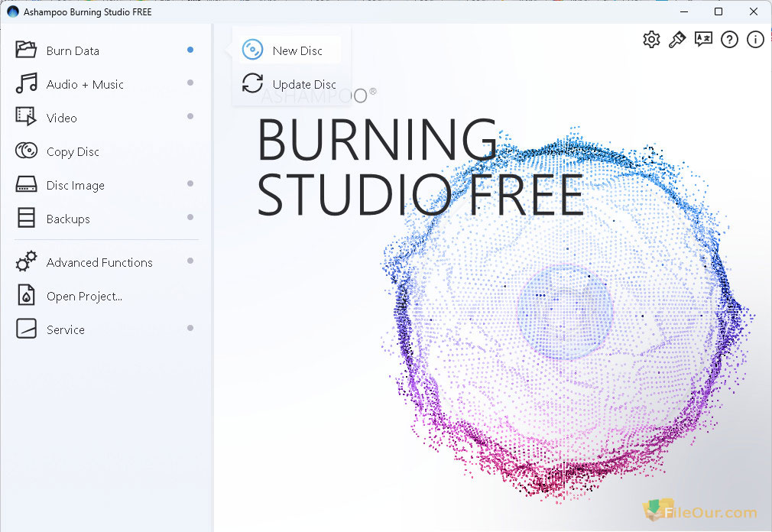
Task: Click the blue dot beside Burn Data
Action: click(x=190, y=50)
